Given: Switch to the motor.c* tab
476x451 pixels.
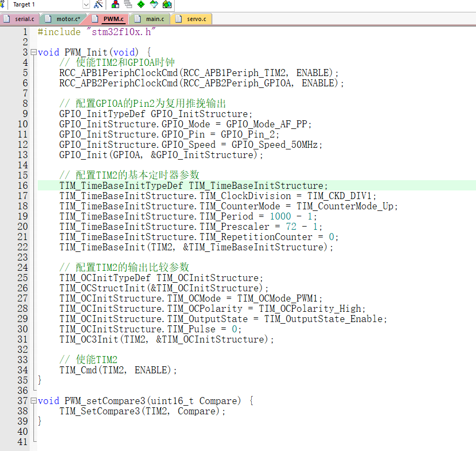Looking at the screenshot, I should [64, 19].
